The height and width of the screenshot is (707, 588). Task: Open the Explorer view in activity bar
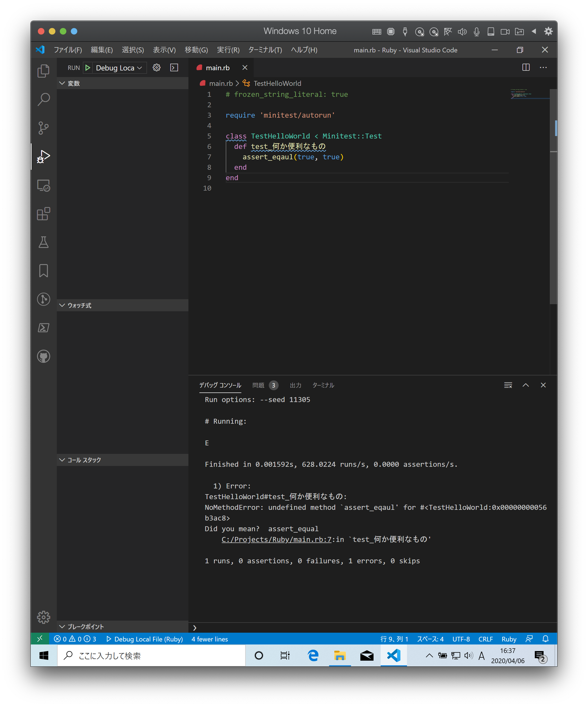click(x=43, y=71)
